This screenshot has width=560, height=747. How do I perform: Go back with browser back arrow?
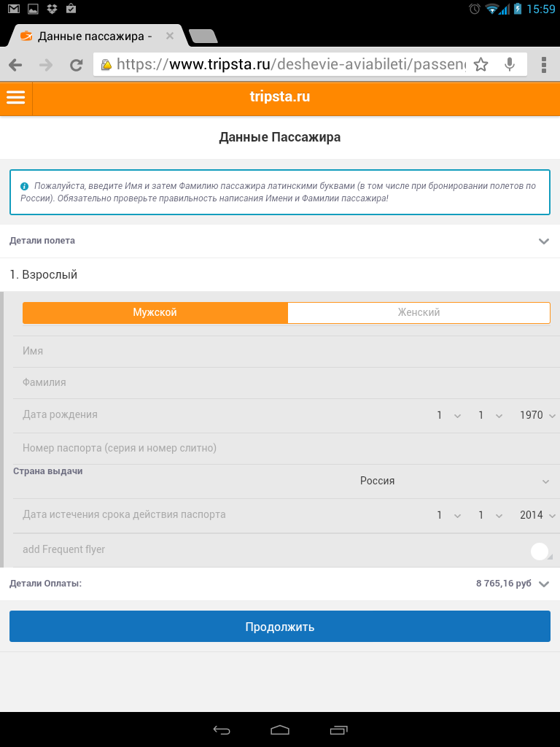(x=16, y=65)
